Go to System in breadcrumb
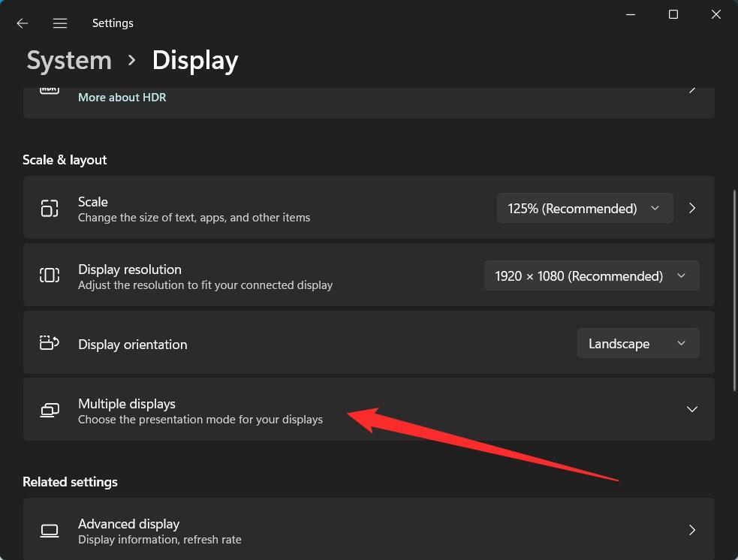 click(69, 60)
